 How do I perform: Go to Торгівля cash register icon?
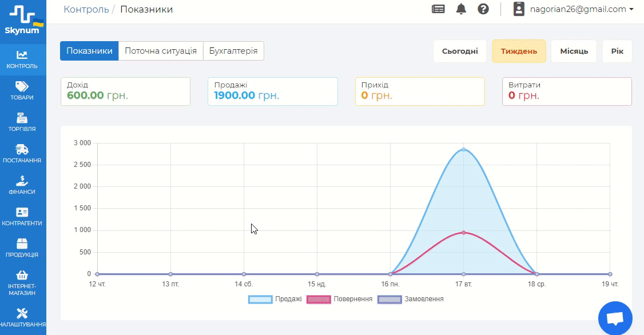point(22,118)
